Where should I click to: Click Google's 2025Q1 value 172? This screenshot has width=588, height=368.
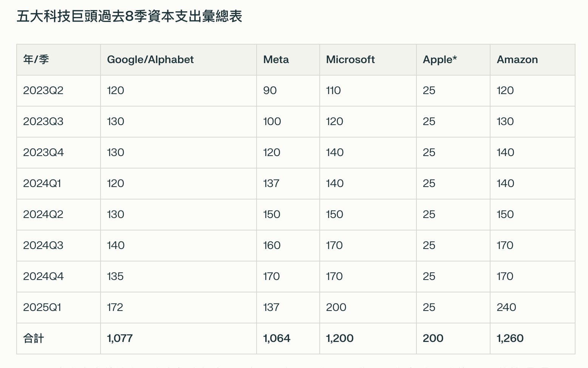[115, 308]
